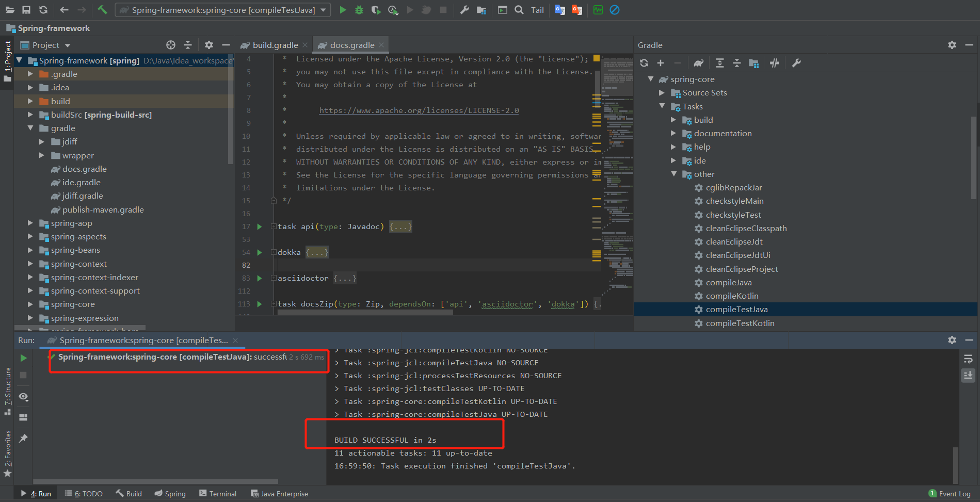Execute Gradle task with the elephant icon
This screenshot has height=502, width=980.
click(698, 63)
